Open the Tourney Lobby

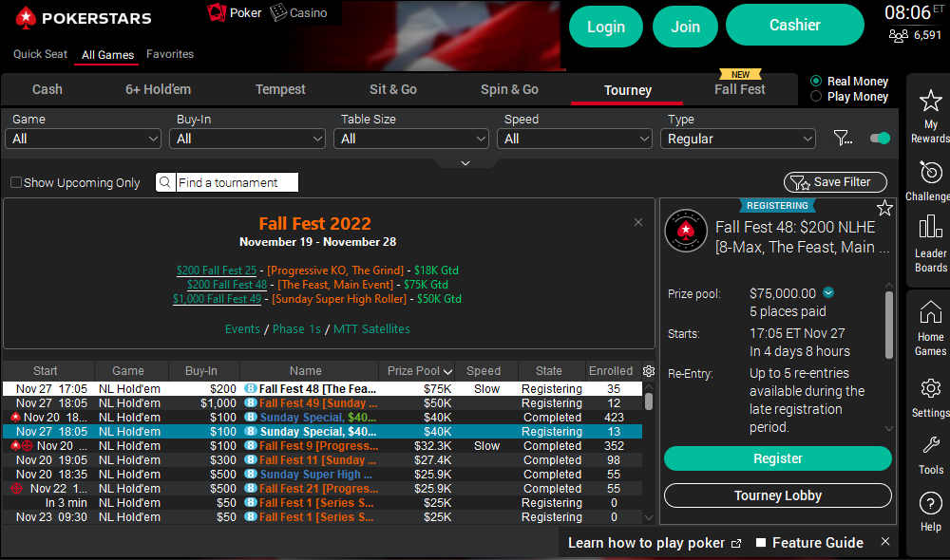(778, 495)
